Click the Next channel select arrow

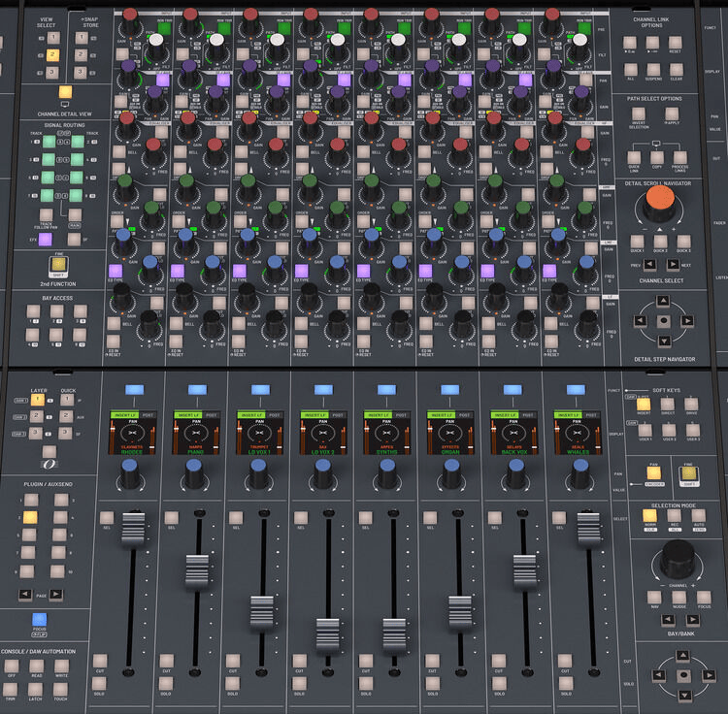[673, 264]
